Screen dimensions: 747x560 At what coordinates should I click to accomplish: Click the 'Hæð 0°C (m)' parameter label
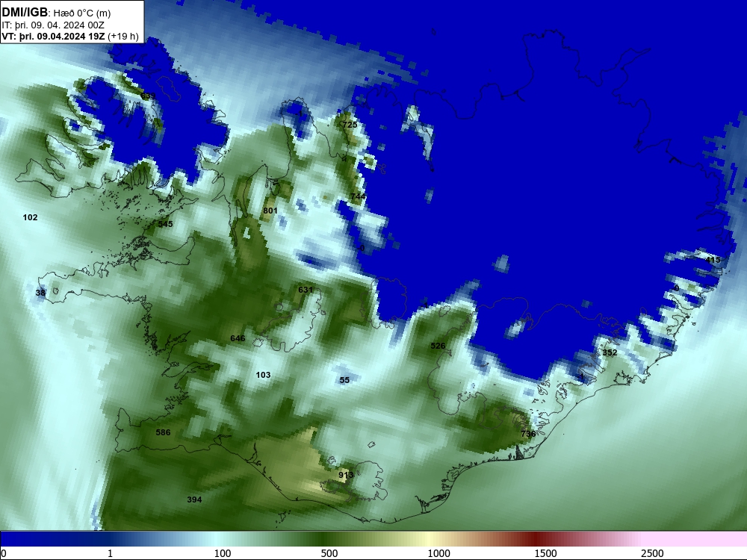[81, 13]
